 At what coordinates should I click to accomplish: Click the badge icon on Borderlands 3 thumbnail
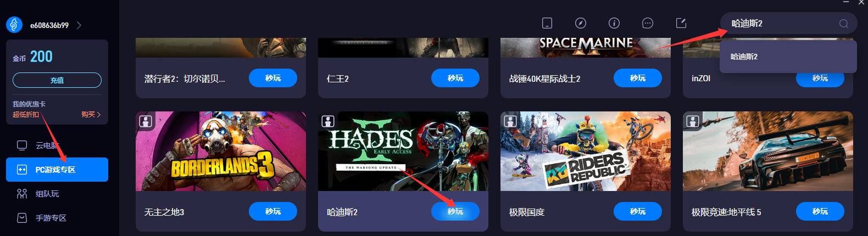(146, 121)
